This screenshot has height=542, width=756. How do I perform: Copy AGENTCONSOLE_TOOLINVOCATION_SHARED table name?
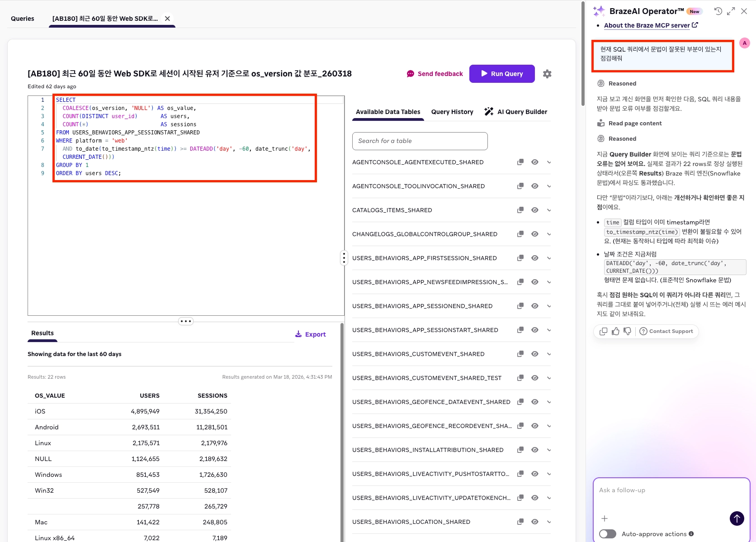tap(520, 186)
